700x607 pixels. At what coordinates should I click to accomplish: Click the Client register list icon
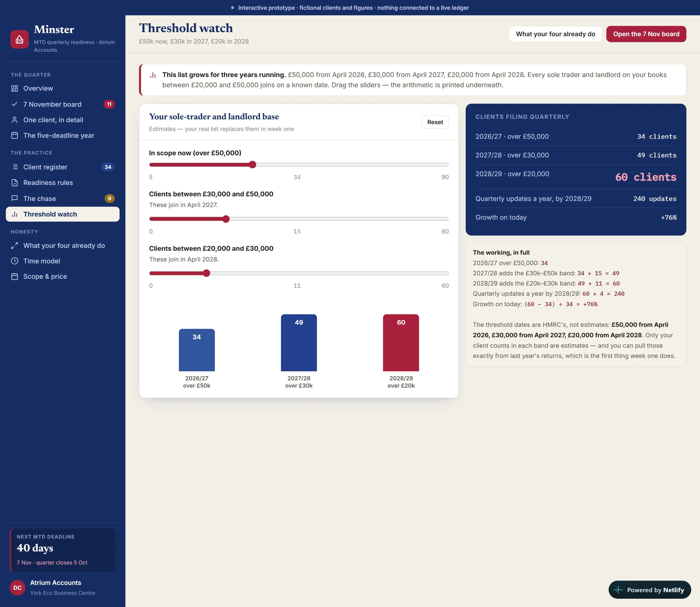coord(15,167)
